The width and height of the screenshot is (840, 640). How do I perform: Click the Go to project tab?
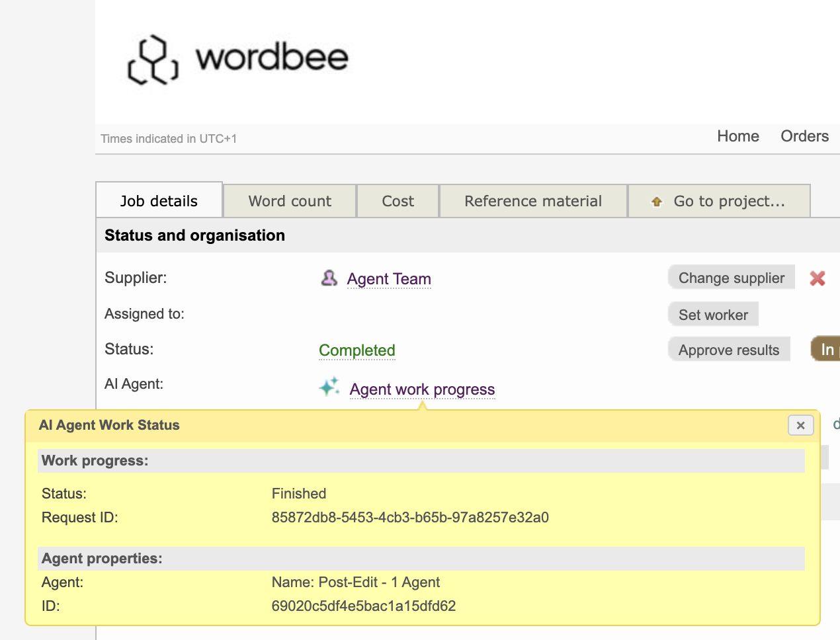(x=719, y=201)
